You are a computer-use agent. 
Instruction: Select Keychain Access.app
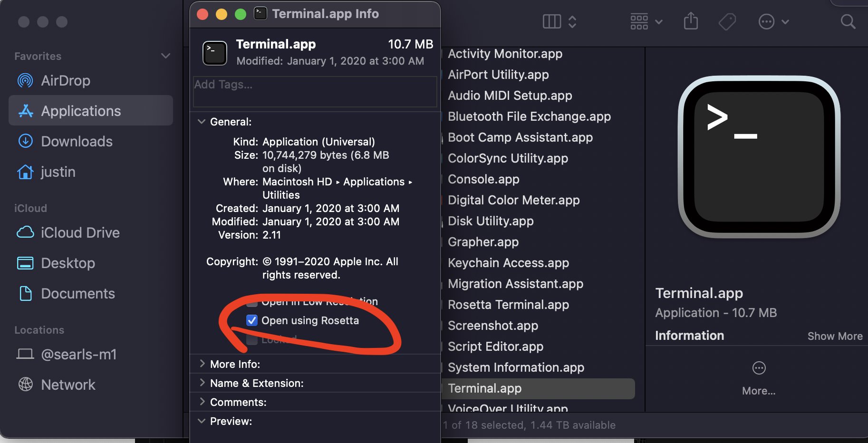508,263
